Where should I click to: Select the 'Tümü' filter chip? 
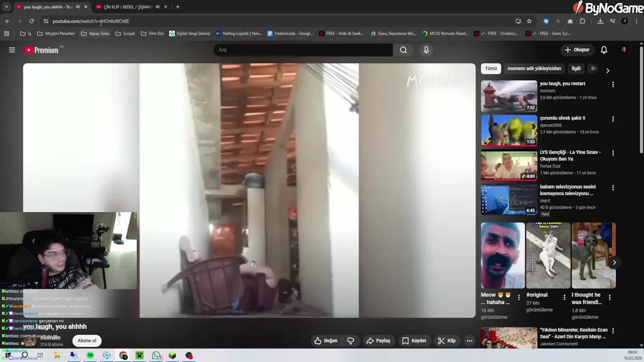491,68
